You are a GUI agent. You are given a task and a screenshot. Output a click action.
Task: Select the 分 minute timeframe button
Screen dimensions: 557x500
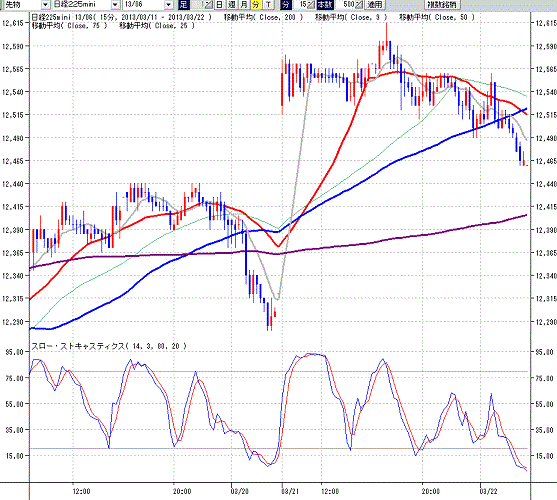pyautogui.click(x=256, y=5)
